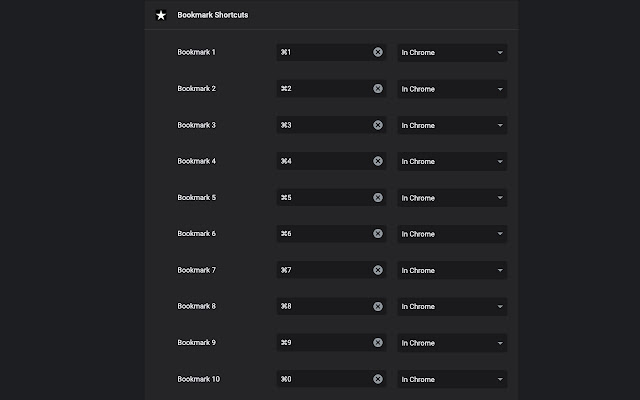Clear the Bookmark 8 shortcut
Screen dimensions: 640x400
point(378,307)
